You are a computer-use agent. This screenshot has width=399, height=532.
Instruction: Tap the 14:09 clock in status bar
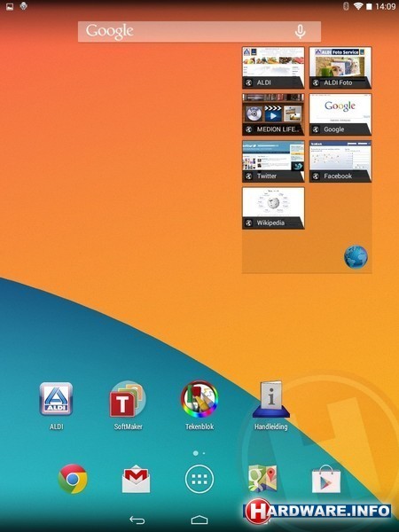tap(385, 6)
